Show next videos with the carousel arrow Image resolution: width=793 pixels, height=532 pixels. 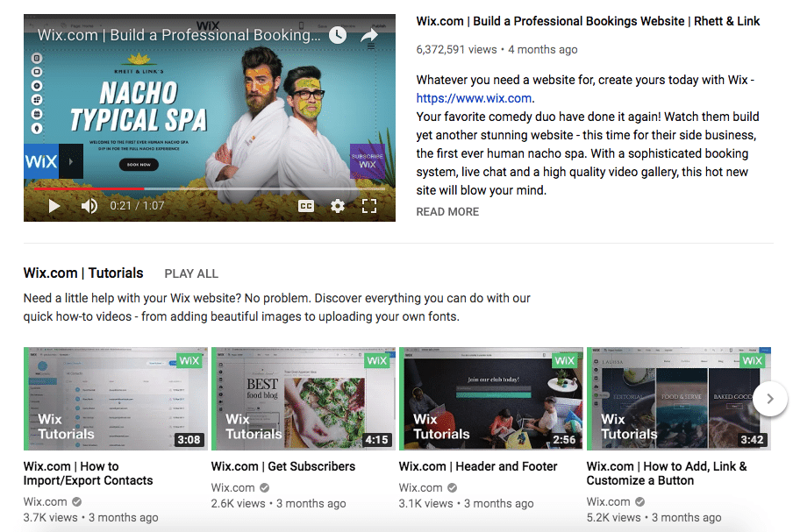pos(769,399)
